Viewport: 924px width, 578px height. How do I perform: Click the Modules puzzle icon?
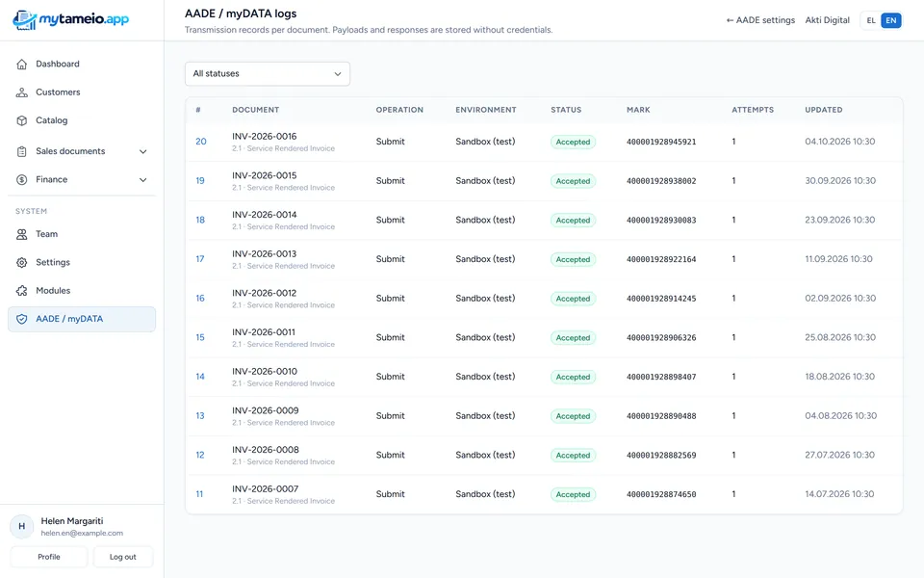click(22, 291)
